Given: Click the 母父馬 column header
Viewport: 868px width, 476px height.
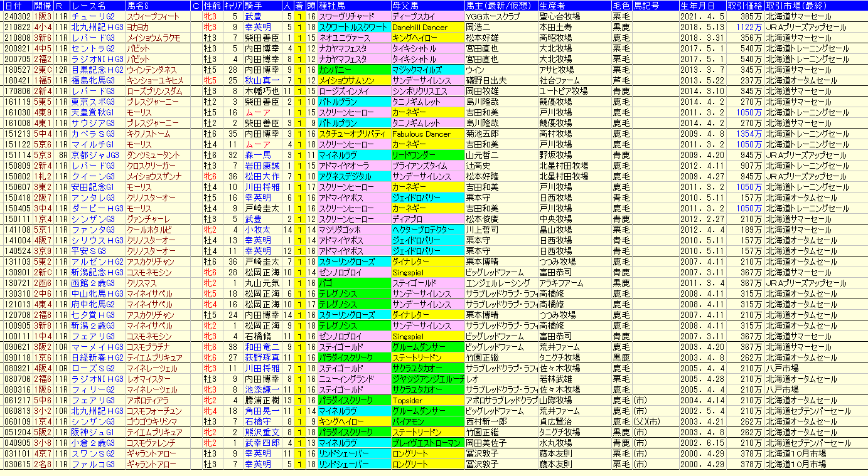Looking at the screenshot, I should pos(405,6).
